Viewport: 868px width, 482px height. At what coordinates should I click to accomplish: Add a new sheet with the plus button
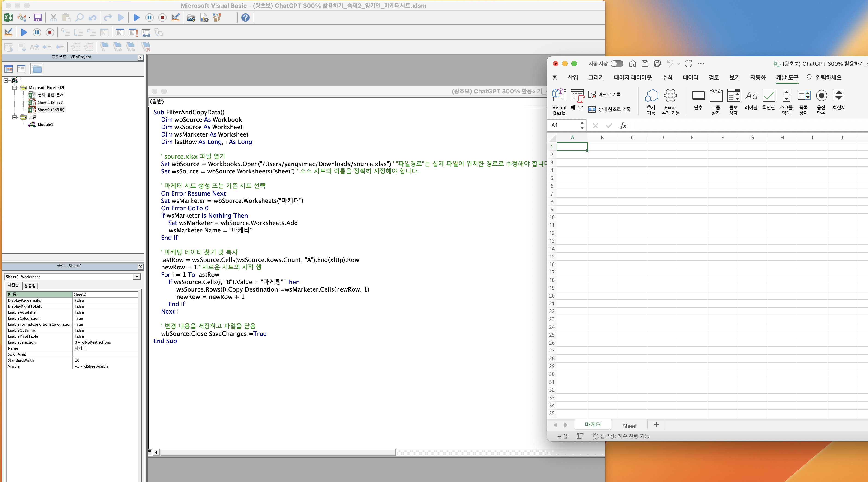pos(656,425)
